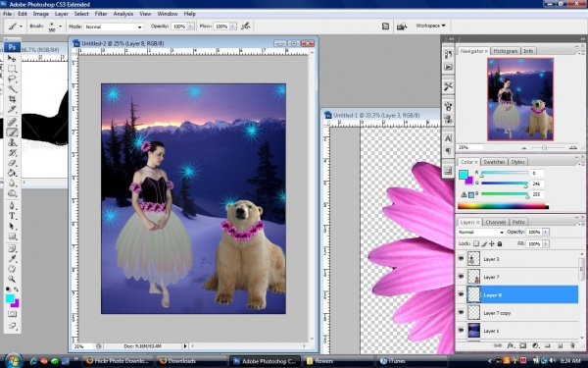Screen dimensions: 588x368
Task: Switch to the Paths tab
Action: pyautogui.click(x=518, y=222)
